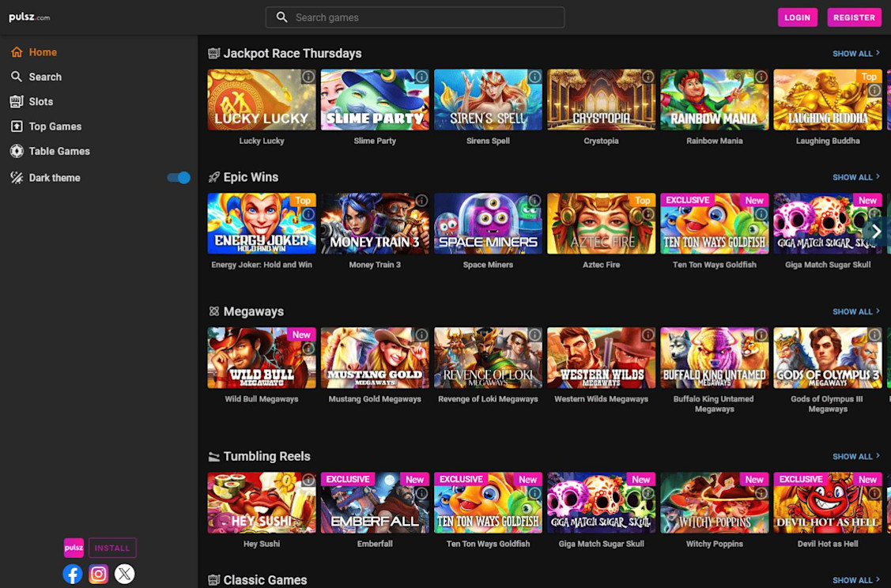Open info icon on Aztec Fire
Viewport: 891px width, 588px height.
[647, 214]
